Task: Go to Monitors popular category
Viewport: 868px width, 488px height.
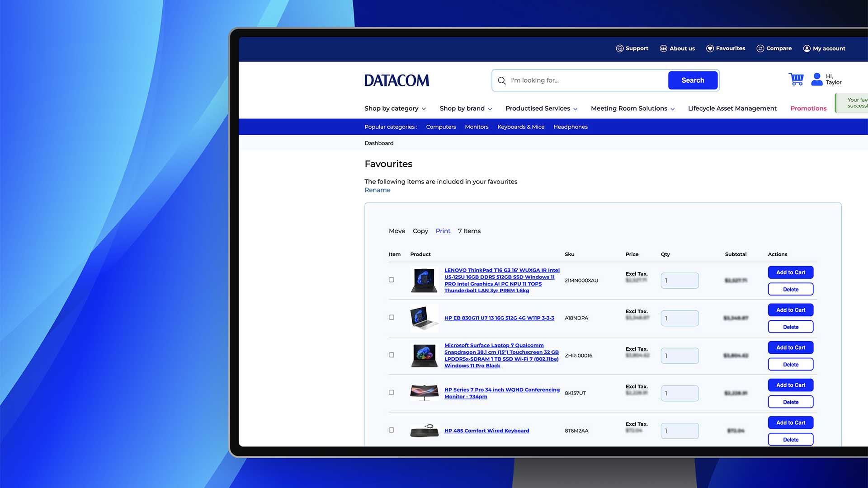Action: (x=476, y=127)
